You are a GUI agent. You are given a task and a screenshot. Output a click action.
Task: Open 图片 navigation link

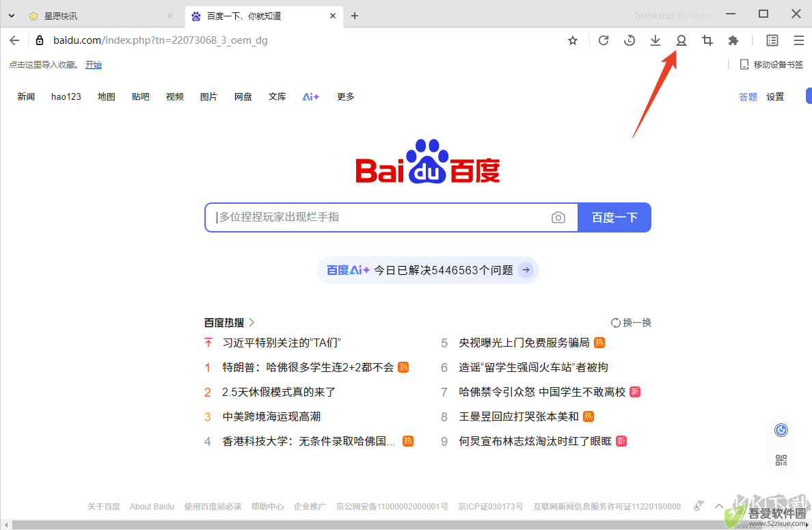pyautogui.click(x=208, y=96)
